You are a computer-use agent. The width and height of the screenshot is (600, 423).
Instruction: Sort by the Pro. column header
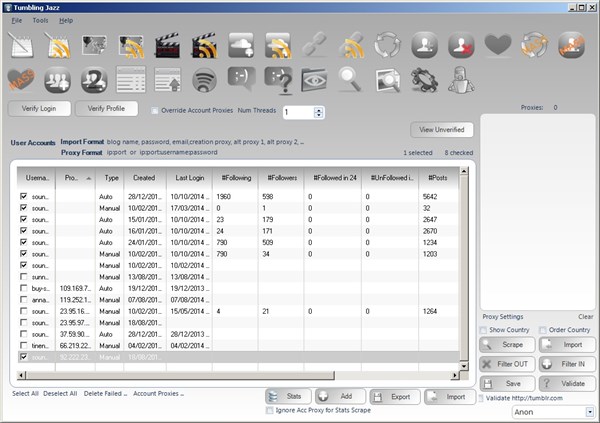tap(75, 178)
